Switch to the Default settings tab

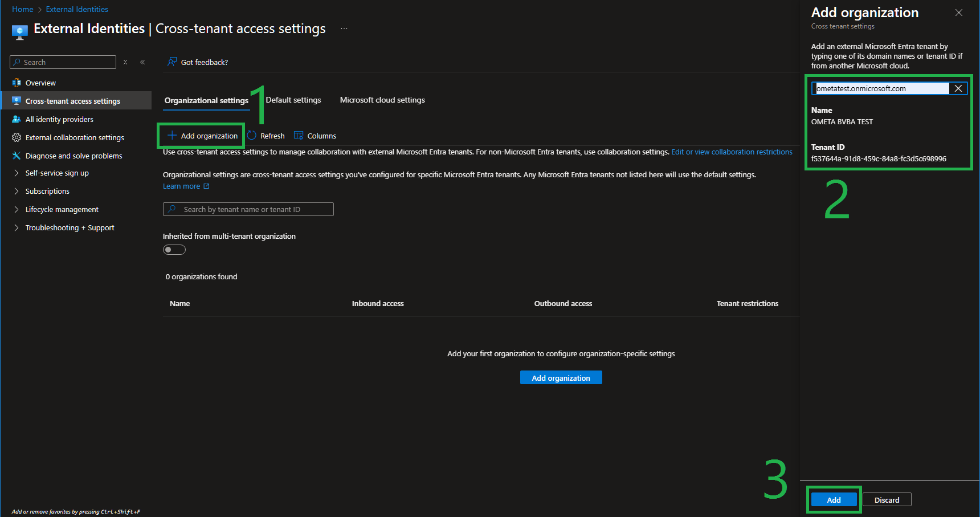(x=293, y=100)
